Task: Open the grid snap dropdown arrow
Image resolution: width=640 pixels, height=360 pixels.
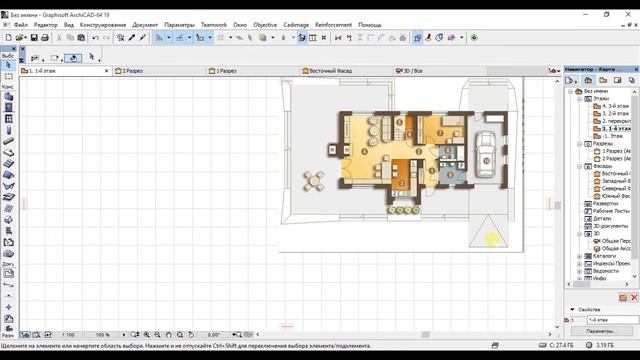Action: (x=230, y=38)
